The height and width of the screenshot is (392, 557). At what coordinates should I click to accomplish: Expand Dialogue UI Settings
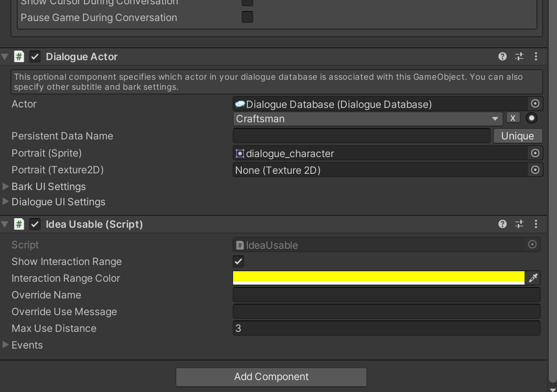5,201
